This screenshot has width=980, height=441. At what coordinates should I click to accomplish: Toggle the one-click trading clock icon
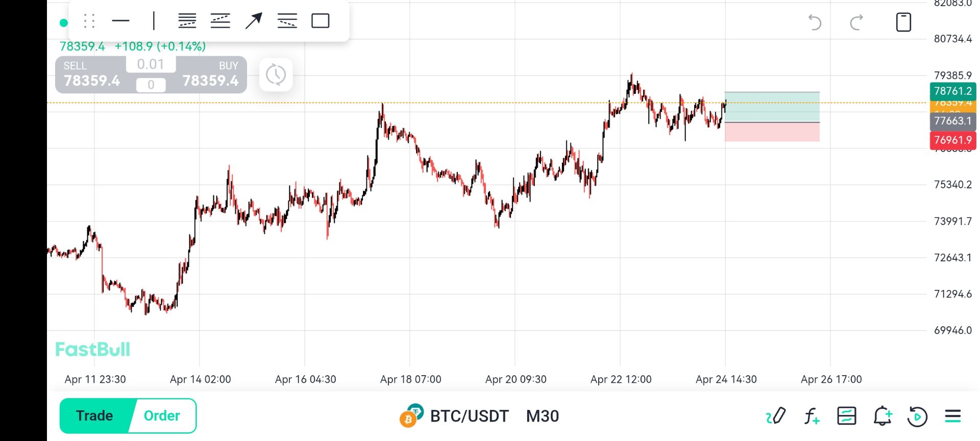click(276, 75)
